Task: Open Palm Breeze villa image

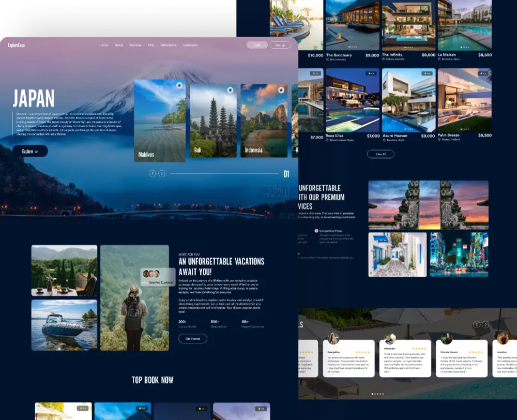Action: (465, 100)
